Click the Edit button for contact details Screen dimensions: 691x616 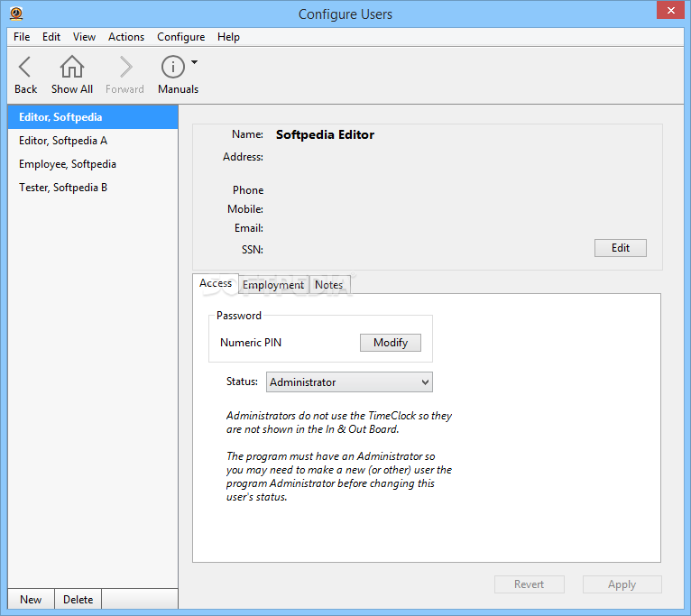pyautogui.click(x=620, y=248)
